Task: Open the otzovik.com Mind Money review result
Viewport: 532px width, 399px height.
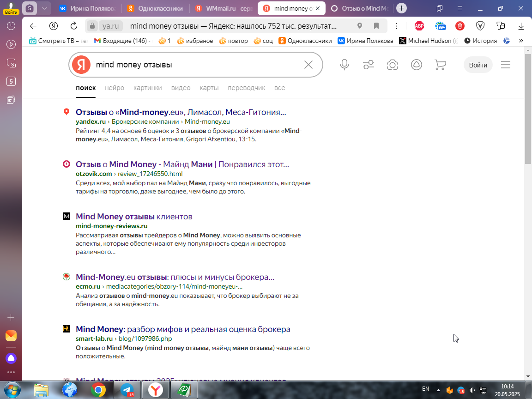Action: pos(182,164)
